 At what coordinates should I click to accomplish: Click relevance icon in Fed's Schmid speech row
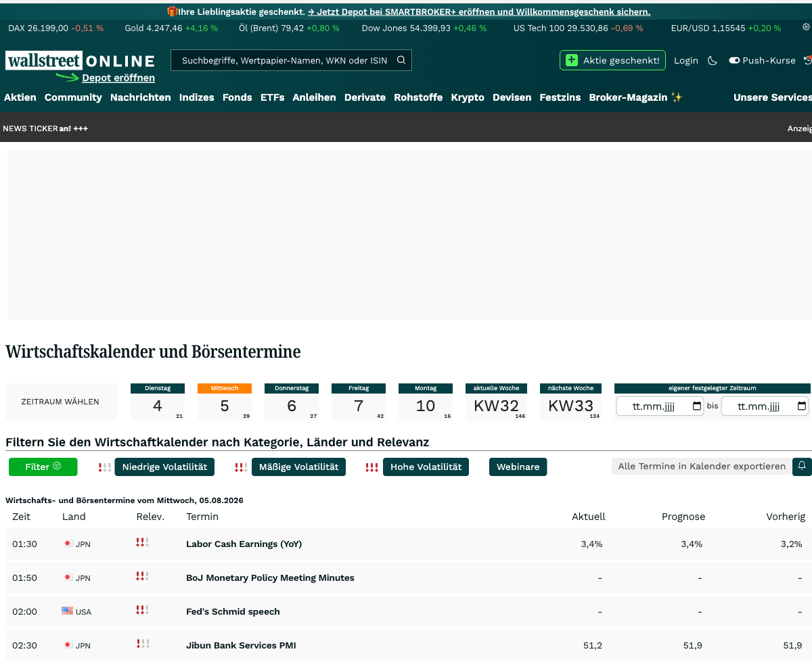pyautogui.click(x=142, y=610)
